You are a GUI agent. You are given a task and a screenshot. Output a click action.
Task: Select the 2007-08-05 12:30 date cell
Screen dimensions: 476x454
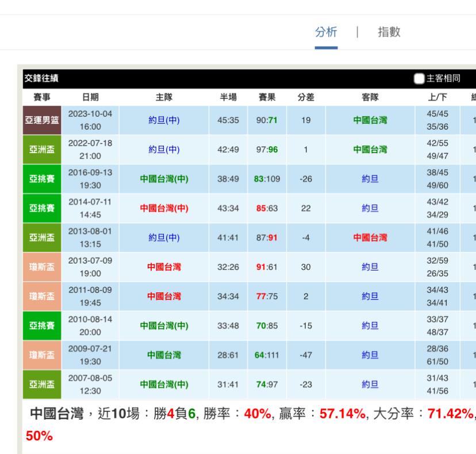90,384
